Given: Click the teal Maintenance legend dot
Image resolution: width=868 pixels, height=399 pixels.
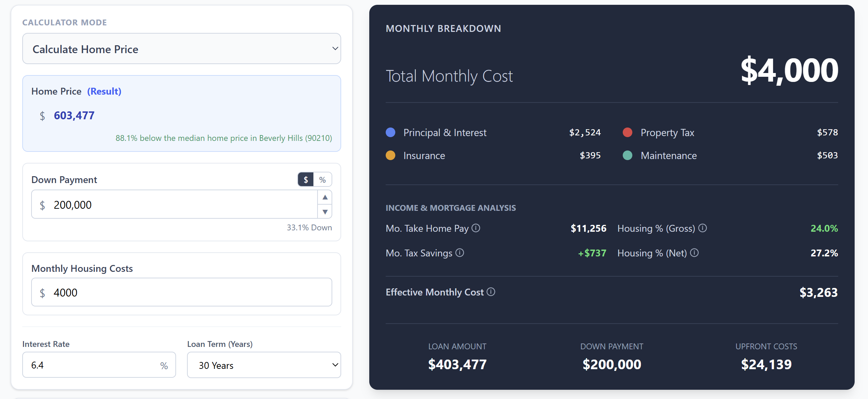Looking at the screenshot, I should [628, 155].
